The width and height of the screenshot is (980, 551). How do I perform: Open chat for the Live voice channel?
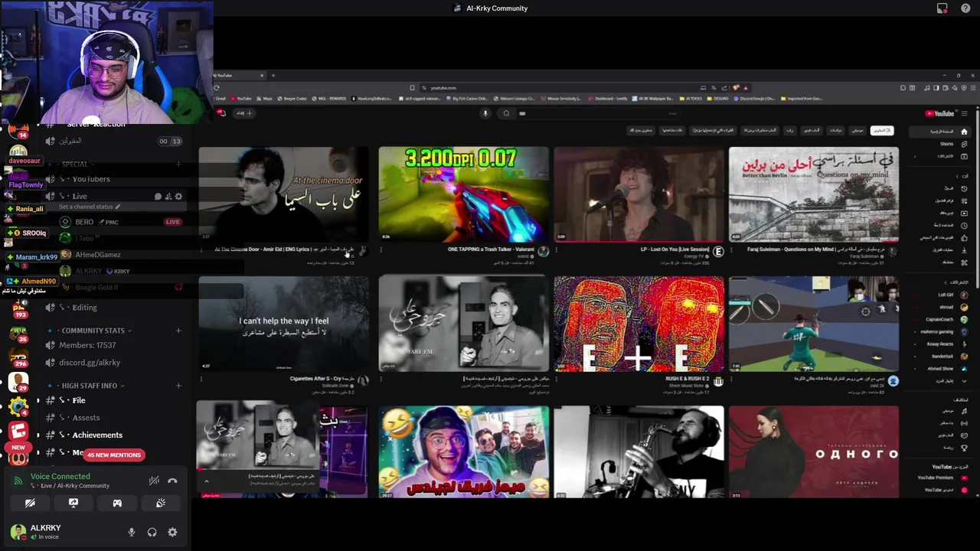(x=158, y=197)
